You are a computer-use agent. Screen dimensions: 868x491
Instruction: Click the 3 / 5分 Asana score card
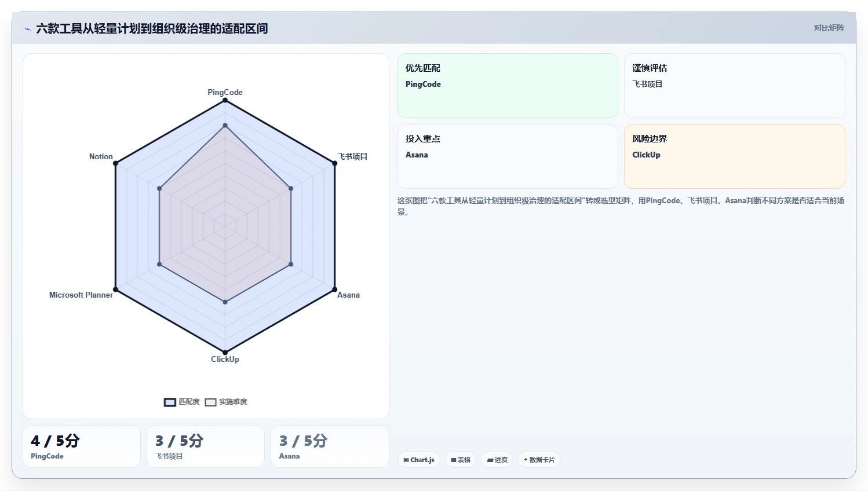coord(330,446)
